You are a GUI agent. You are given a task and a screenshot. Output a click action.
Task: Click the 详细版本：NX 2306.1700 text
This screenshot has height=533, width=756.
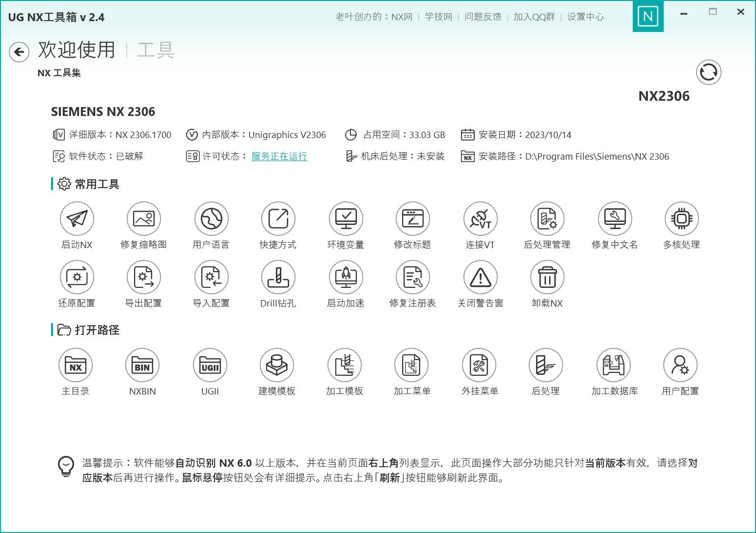[120, 135]
